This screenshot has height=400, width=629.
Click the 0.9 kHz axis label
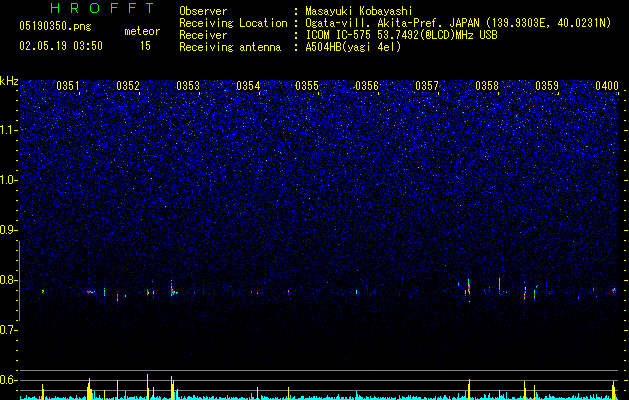tap(8, 230)
